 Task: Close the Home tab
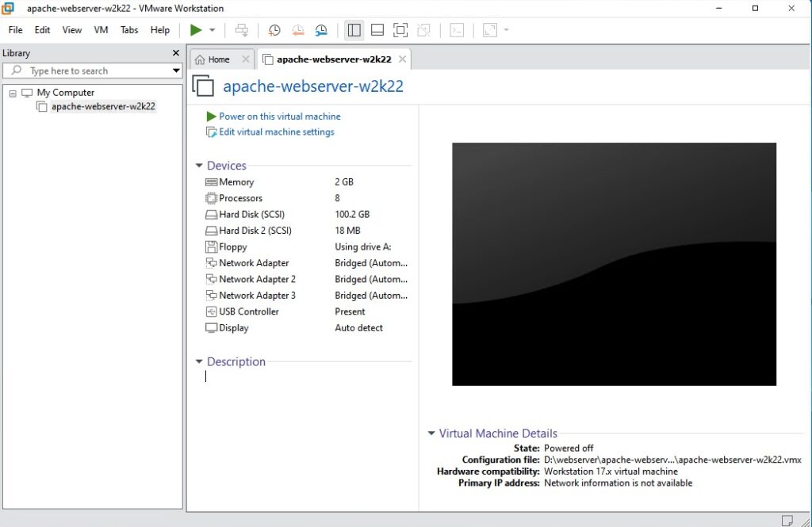(x=246, y=59)
